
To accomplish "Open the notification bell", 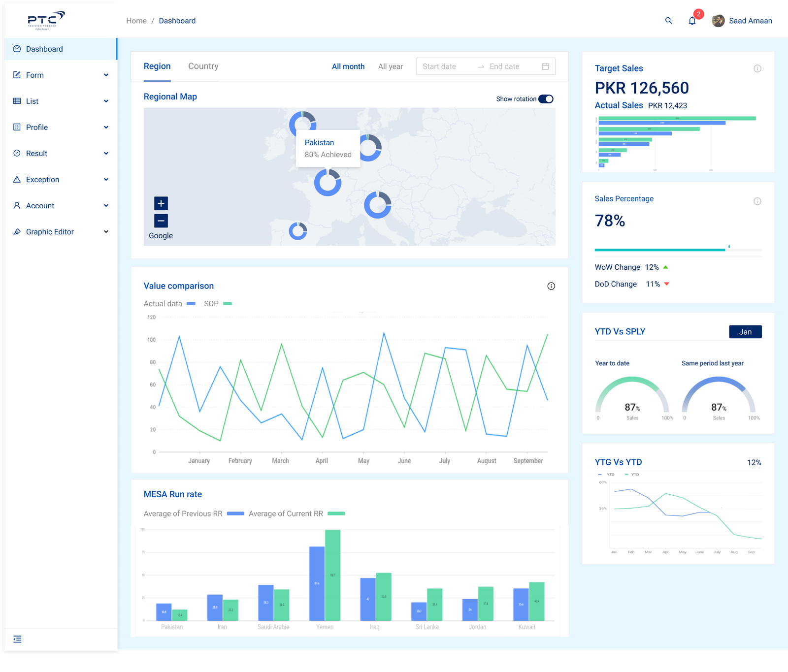I will (x=692, y=21).
